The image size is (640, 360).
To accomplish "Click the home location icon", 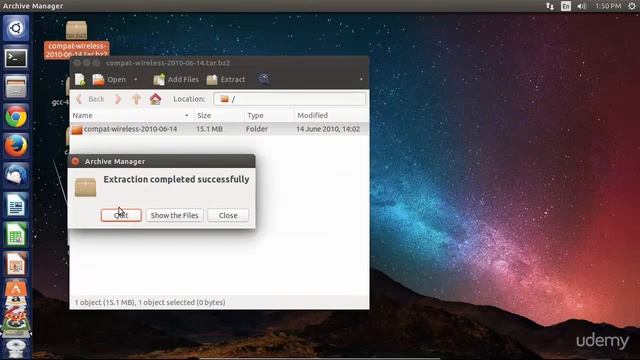I will 156,99.
